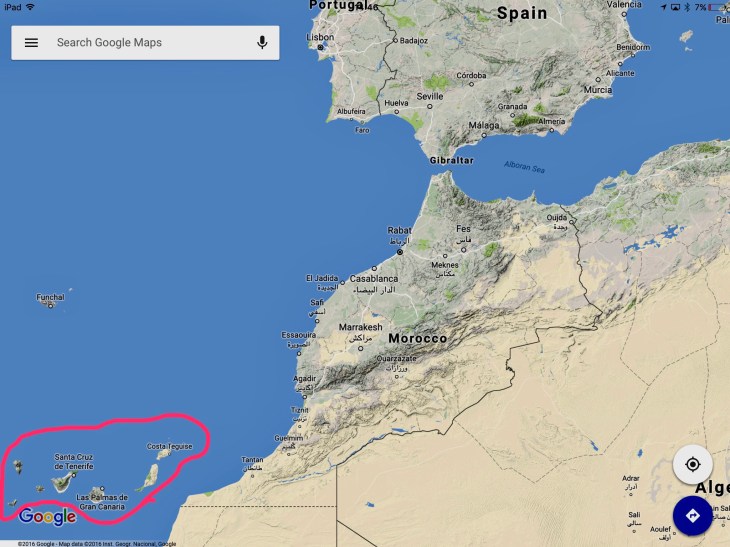Tap the Bluetooth status icon
The image size is (730, 547).
pyautogui.click(x=687, y=7)
